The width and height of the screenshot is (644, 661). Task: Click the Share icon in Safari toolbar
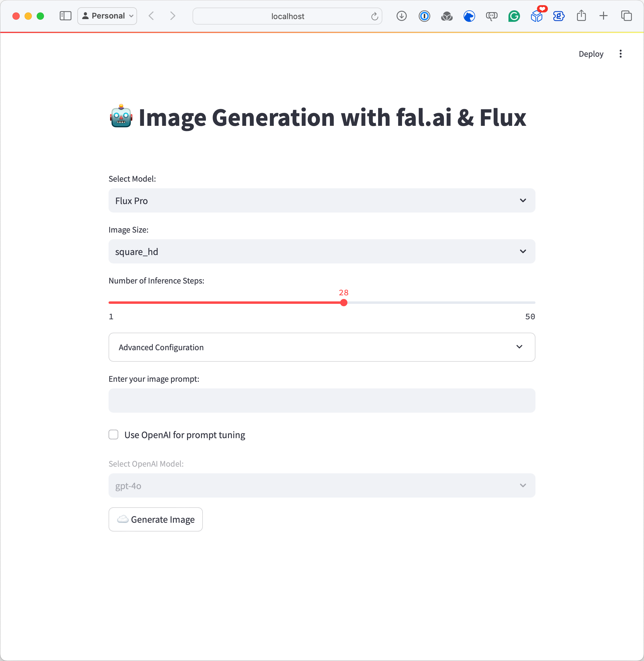click(581, 15)
